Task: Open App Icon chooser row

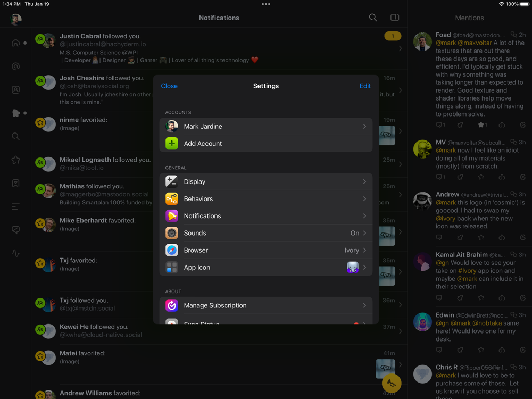Action: coord(266,268)
